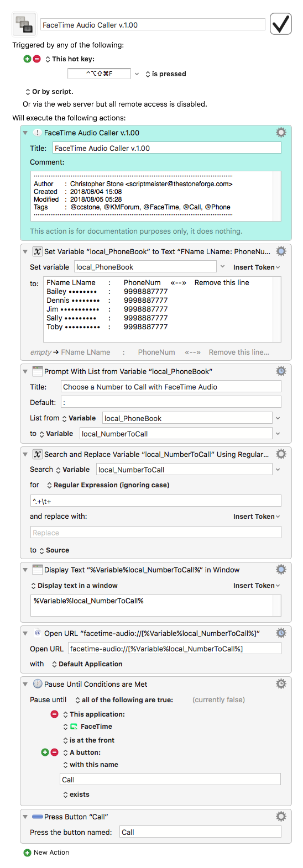Open dropdown arrow next to hot key field
Image resolution: width=303 pixels, height=868 pixels.
point(137,74)
